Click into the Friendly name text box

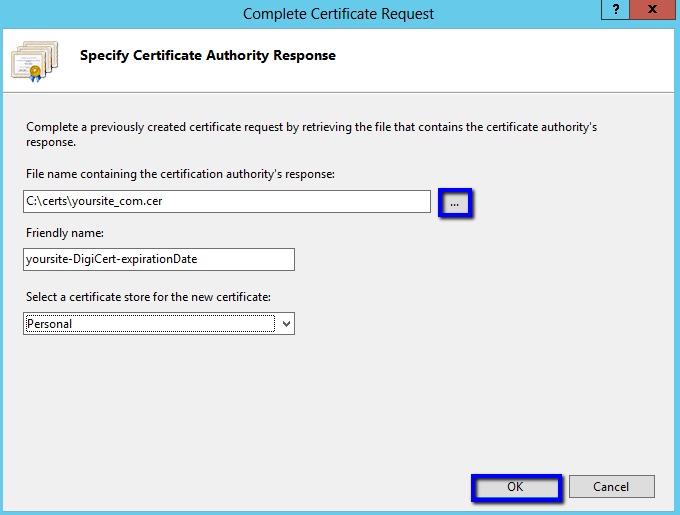click(x=159, y=259)
